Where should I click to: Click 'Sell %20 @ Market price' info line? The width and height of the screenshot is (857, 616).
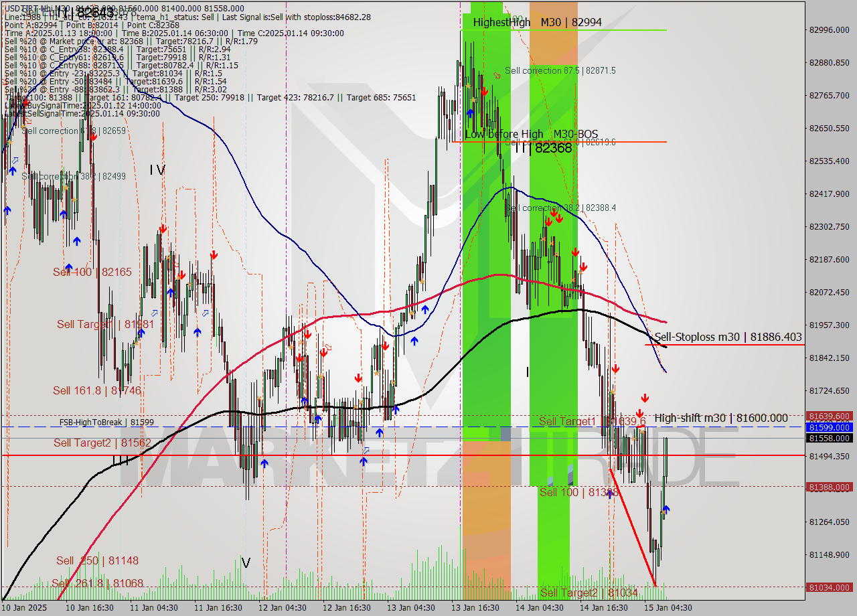click(x=131, y=42)
